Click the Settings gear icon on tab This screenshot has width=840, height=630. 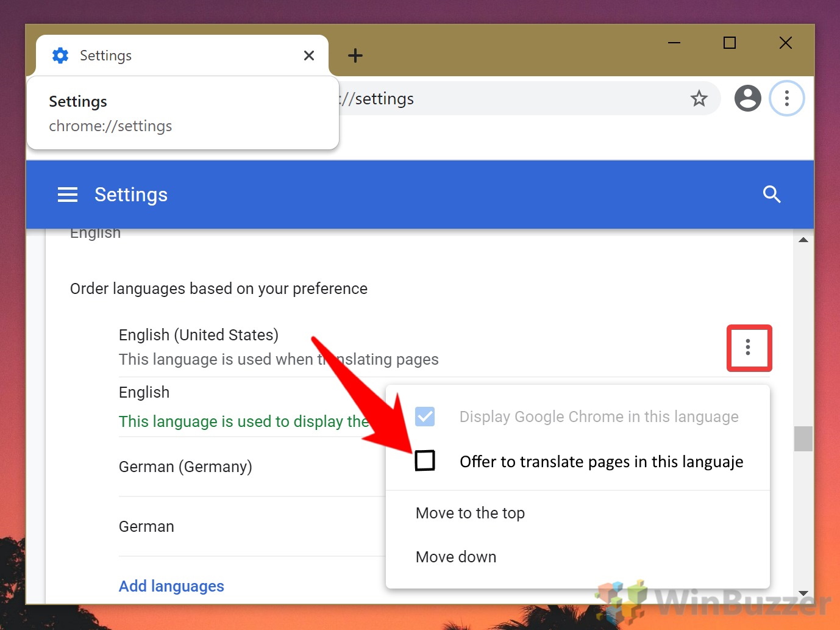click(60, 55)
